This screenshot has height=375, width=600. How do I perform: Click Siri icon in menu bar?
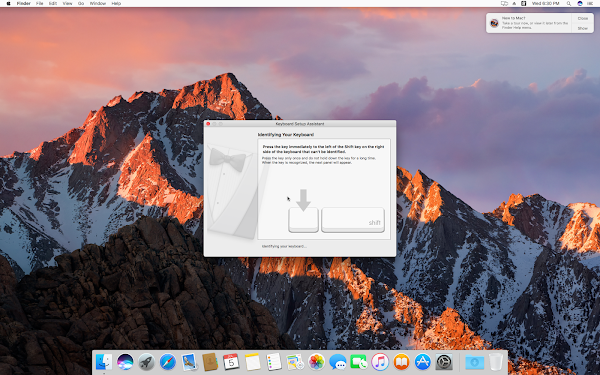coord(580,3)
